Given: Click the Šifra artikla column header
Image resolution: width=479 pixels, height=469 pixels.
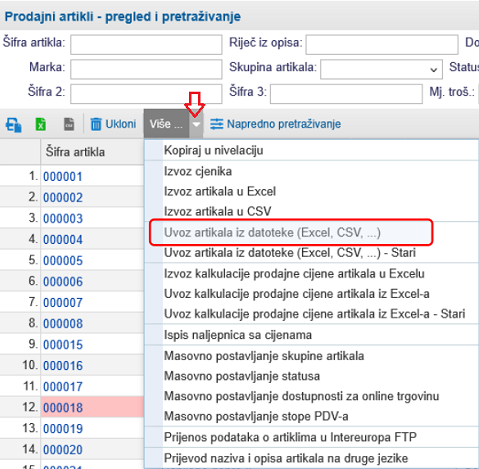Looking at the screenshot, I should [x=92, y=152].
